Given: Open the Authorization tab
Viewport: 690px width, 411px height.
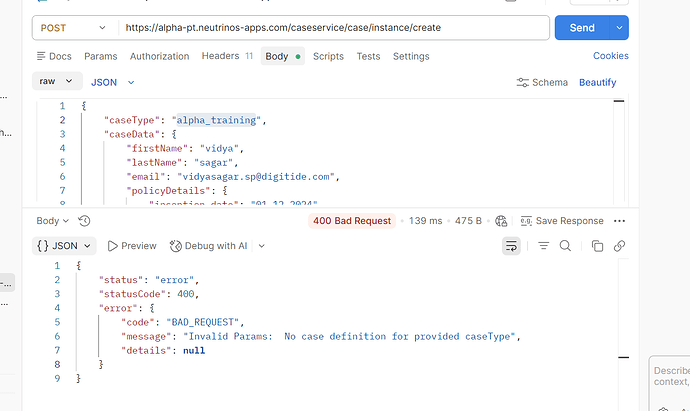Looking at the screenshot, I should pos(159,56).
